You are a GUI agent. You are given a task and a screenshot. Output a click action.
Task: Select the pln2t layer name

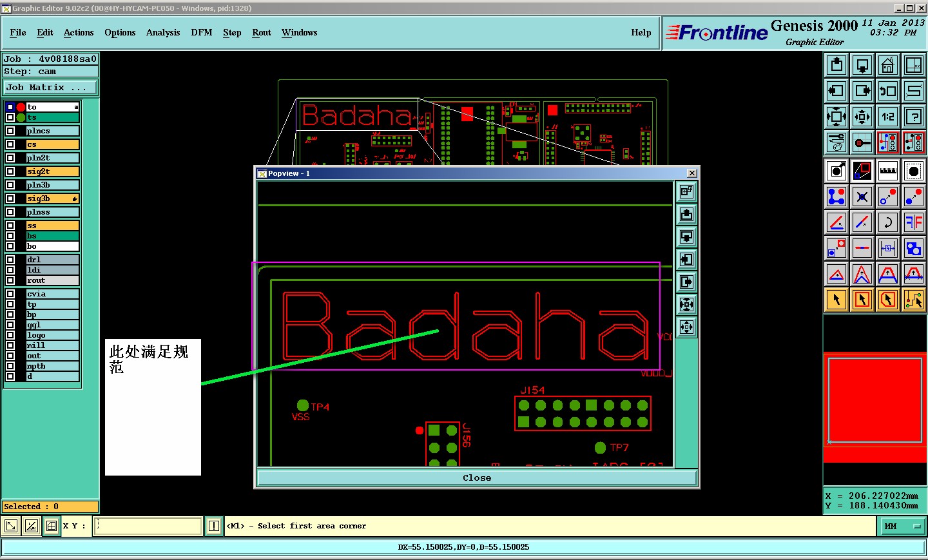tap(53, 158)
